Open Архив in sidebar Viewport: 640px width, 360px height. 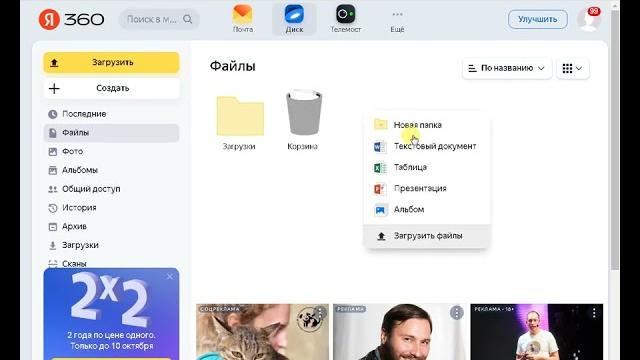pos(111,227)
